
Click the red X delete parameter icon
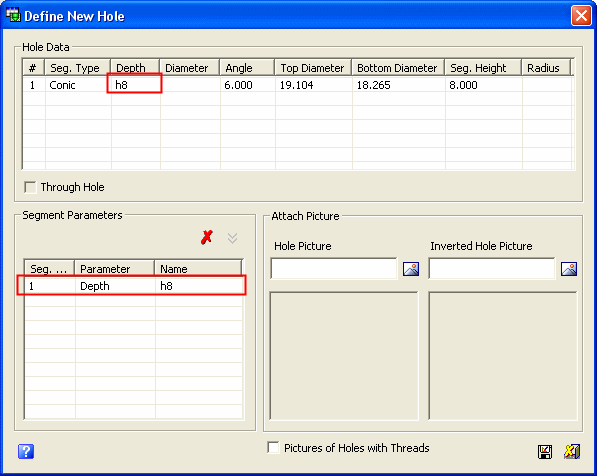(207, 237)
